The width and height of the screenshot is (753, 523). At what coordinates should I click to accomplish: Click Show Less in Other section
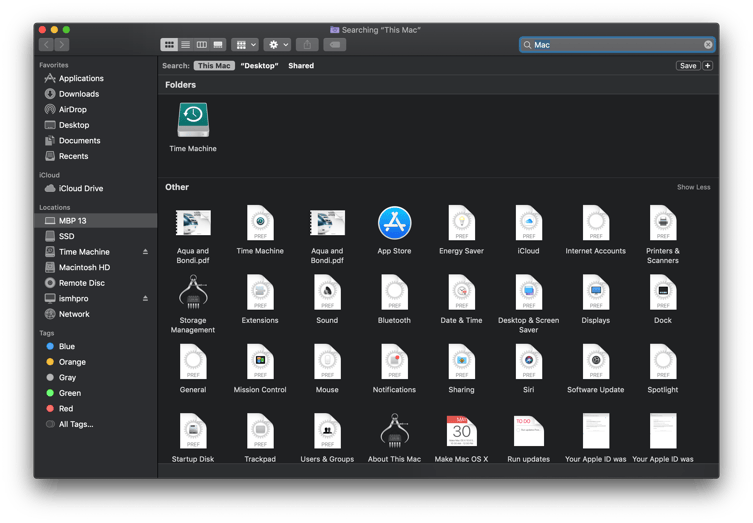(x=693, y=187)
